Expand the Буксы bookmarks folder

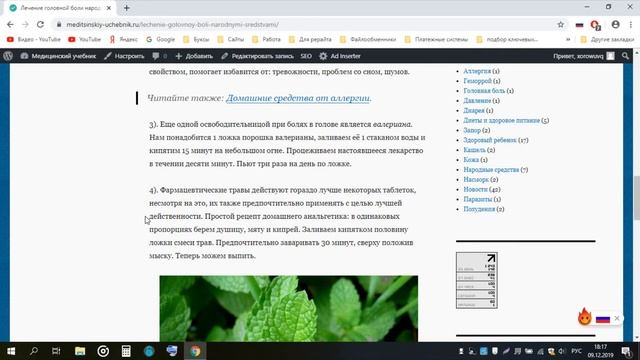click(196, 39)
